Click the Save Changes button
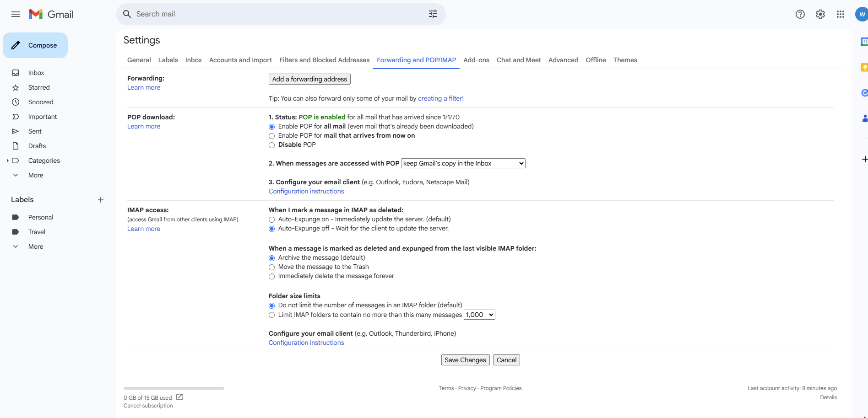 point(465,360)
